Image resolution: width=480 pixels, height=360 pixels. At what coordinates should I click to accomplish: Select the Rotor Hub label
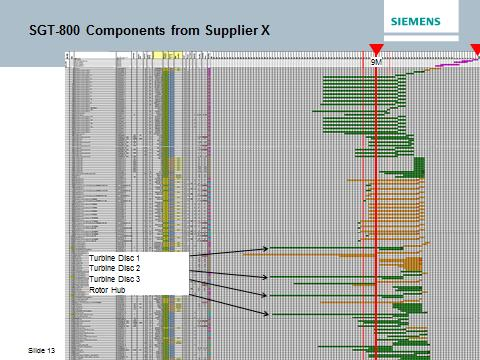[107, 290]
